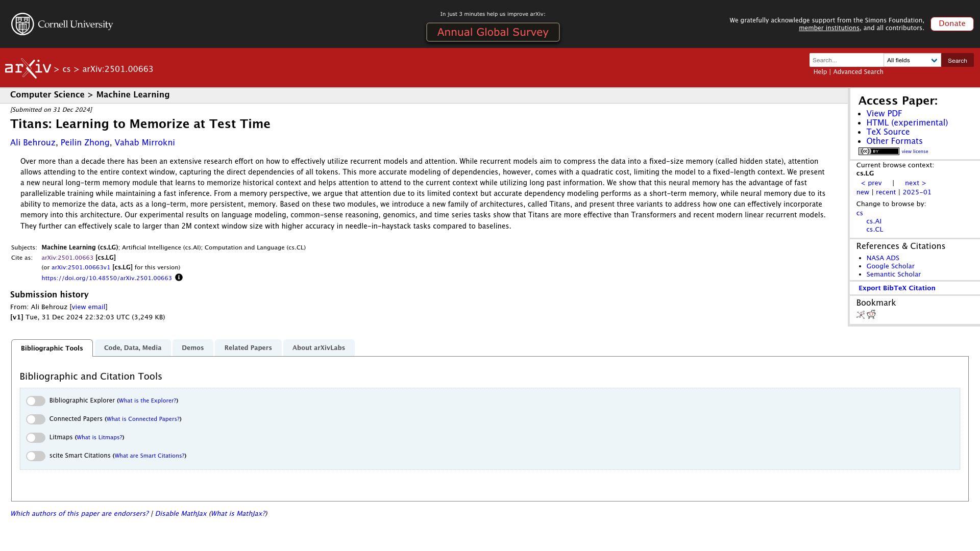
Task: Click View PDF link
Action: (x=884, y=114)
